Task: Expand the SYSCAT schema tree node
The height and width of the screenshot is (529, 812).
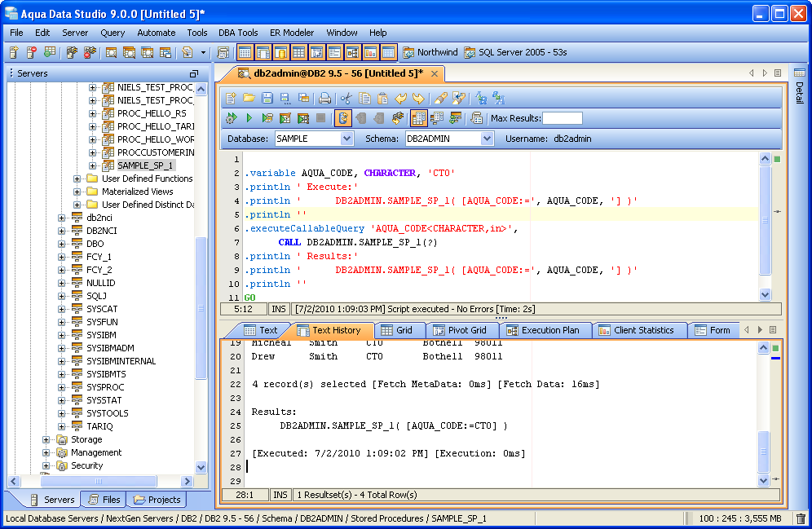Action: [63, 309]
